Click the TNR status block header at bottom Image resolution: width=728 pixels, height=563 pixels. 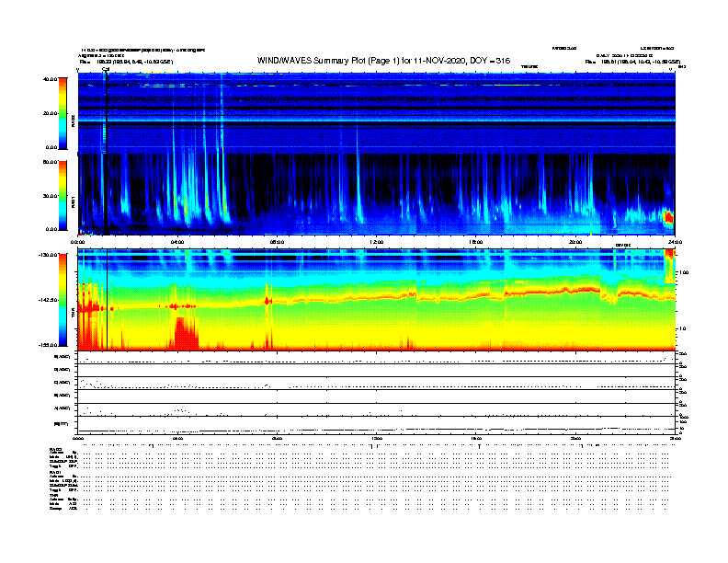(53, 496)
